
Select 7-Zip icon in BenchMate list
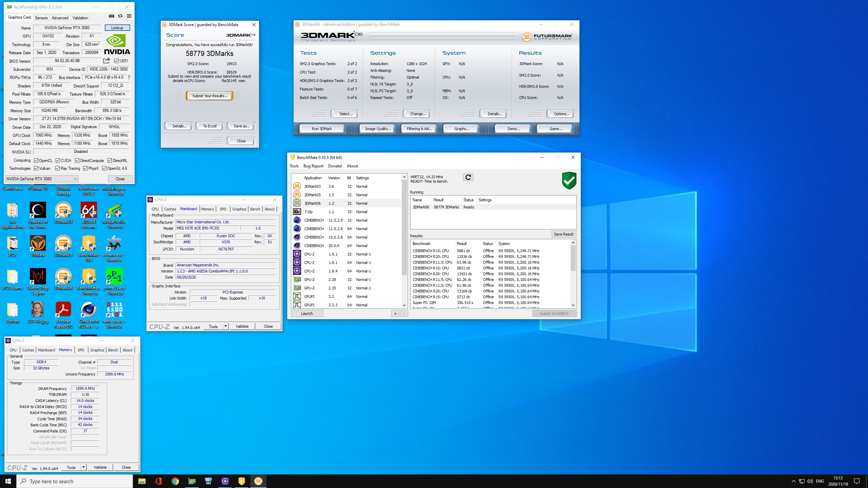(x=297, y=211)
